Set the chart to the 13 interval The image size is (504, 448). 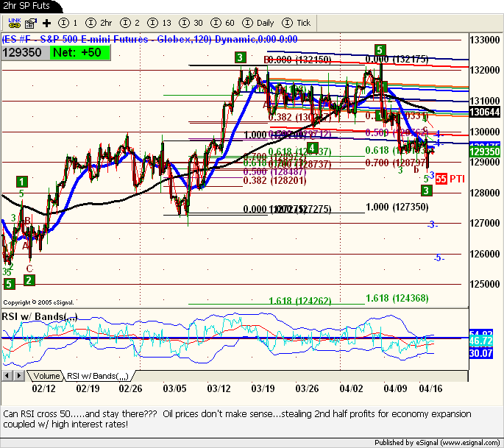pyautogui.click(x=161, y=23)
